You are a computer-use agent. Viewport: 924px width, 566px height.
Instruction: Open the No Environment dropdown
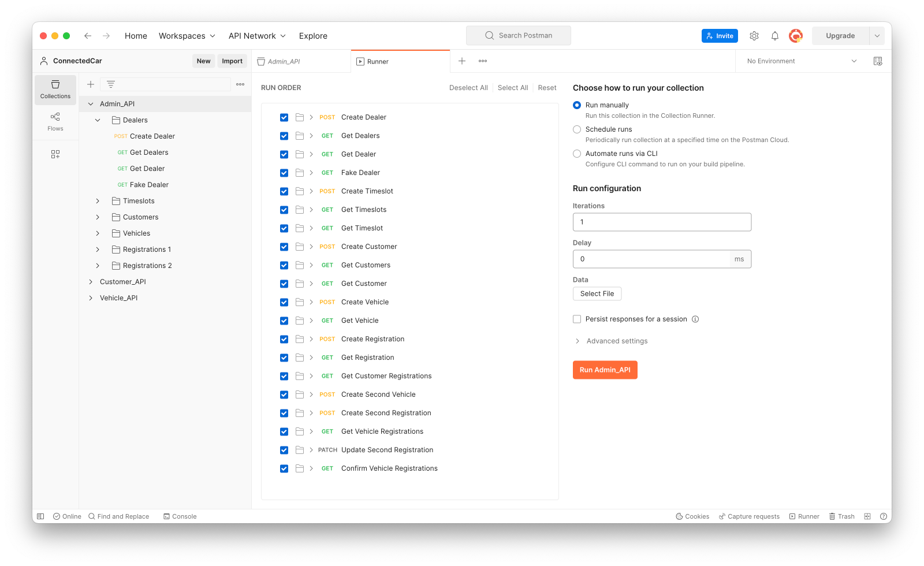[802, 61]
